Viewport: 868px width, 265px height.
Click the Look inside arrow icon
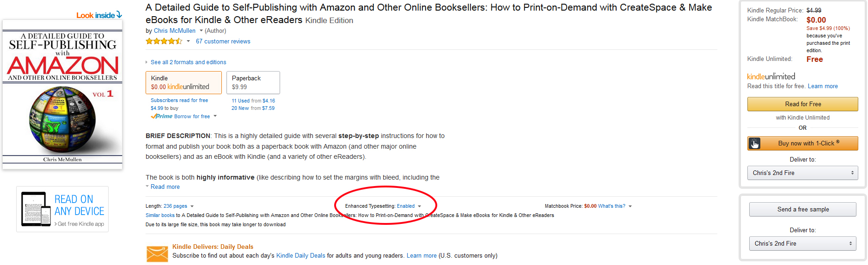[119, 15]
